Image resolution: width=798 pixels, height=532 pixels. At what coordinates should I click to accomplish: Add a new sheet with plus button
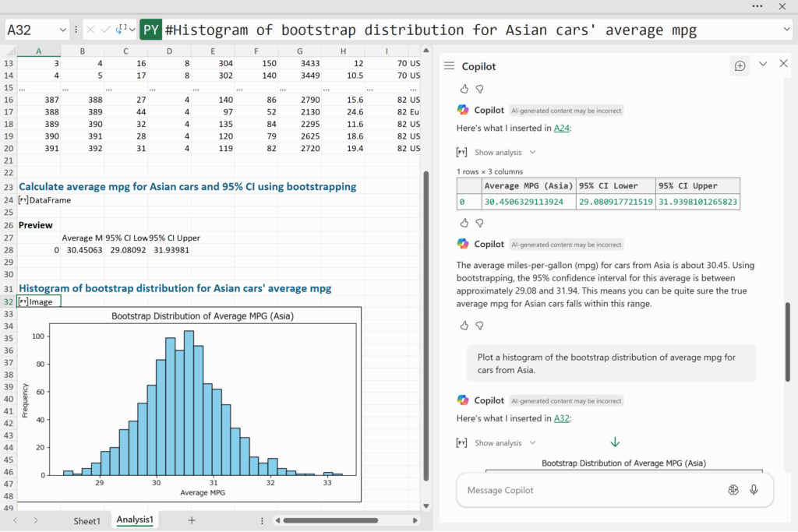point(192,520)
